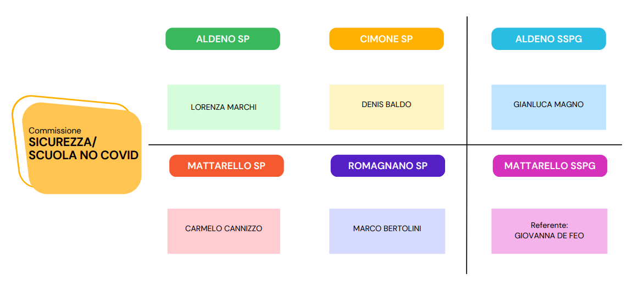The height and width of the screenshot is (291, 644).
Task: Click the green ALDENO SP label
Action: point(223,39)
